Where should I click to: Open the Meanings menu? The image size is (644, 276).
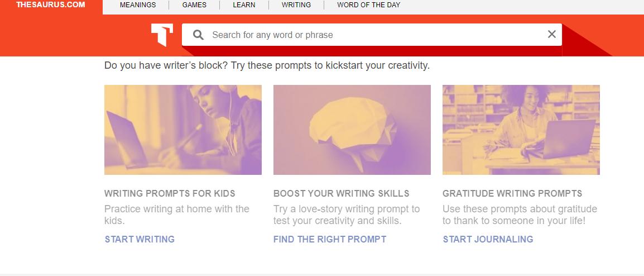[x=138, y=5]
